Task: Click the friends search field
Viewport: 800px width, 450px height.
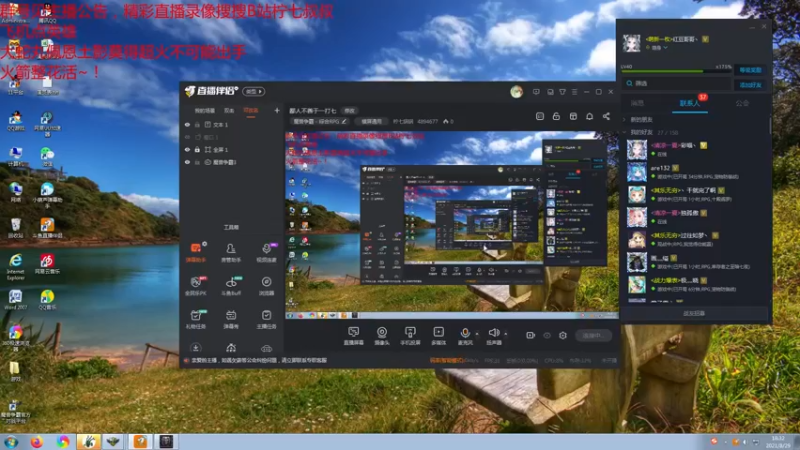Action: [x=676, y=83]
